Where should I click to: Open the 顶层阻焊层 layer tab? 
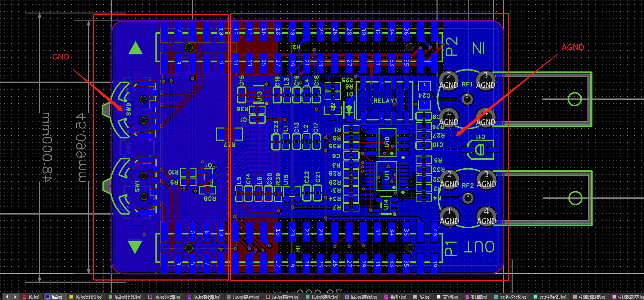click(x=164, y=297)
